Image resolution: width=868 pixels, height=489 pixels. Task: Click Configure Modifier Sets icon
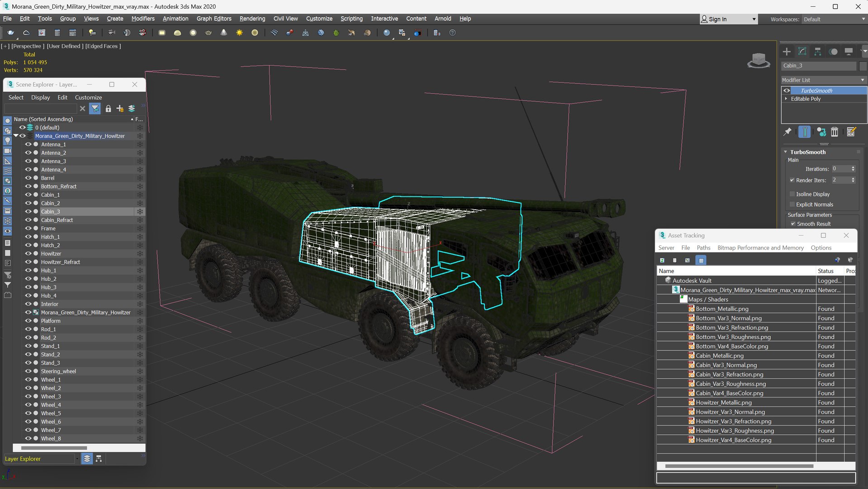[x=851, y=132]
